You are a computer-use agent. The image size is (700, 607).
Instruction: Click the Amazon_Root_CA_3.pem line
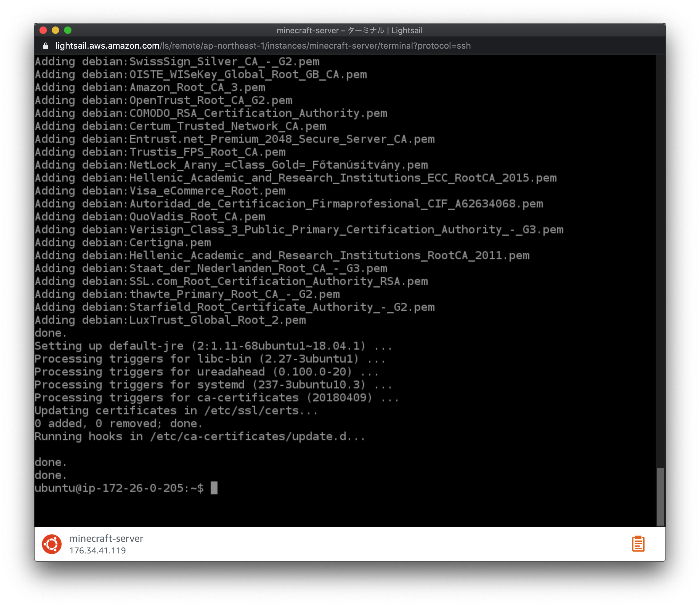coord(150,87)
